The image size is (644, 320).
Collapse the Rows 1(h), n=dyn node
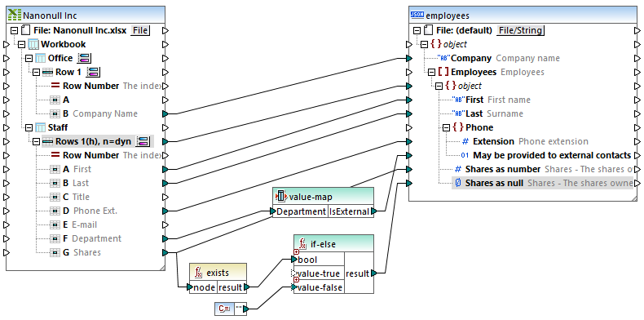point(36,141)
